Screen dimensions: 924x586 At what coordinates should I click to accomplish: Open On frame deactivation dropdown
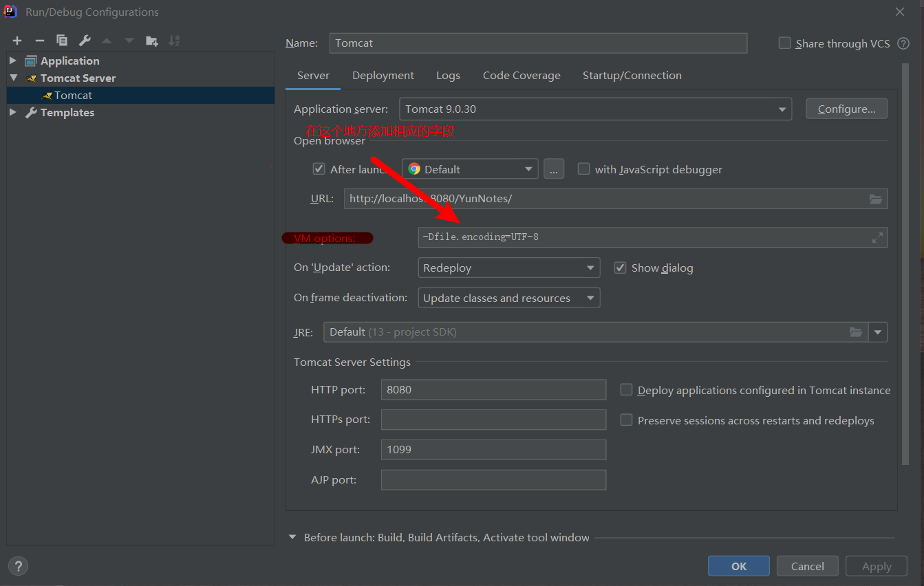pyautogui.click(x=508, y=298)
